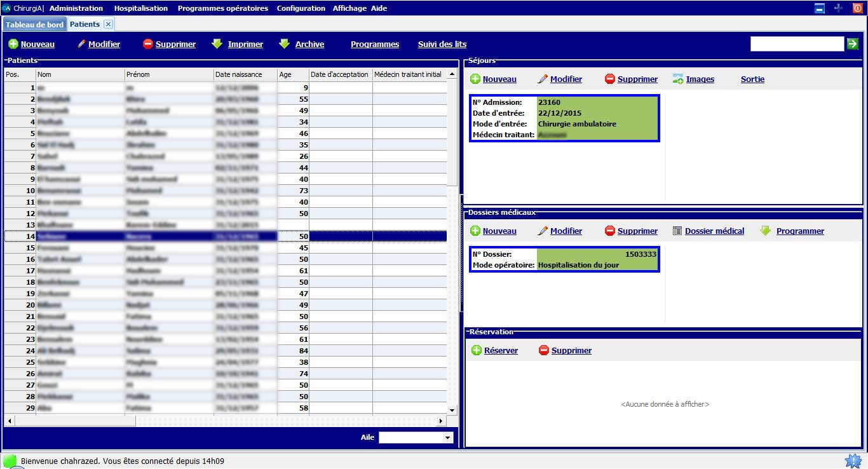Click red Supprimer icon in Réservation panel
Image resolution: width=868 pixels, height=469 pixels.
click(x=544, y=351)
